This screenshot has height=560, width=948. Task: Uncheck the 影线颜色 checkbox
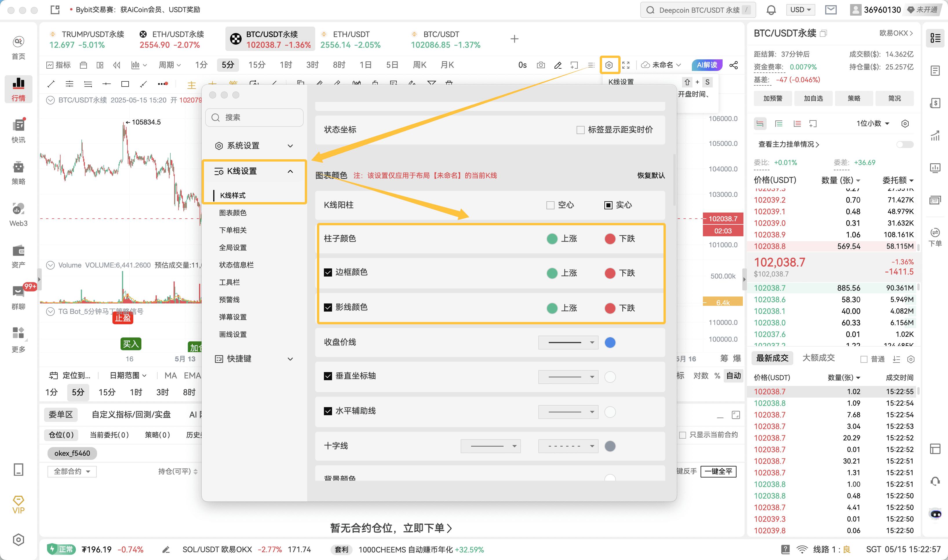[x=328, y=307]
